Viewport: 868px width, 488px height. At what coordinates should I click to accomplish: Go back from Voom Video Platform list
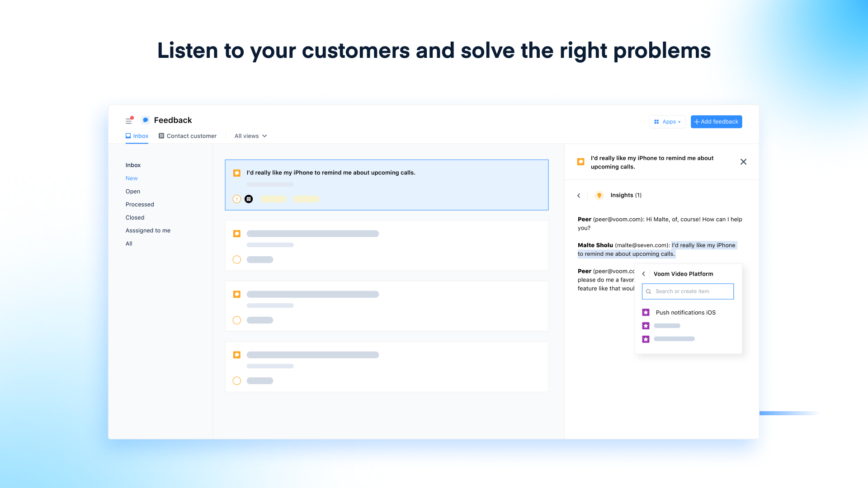(x=644, y=274)
